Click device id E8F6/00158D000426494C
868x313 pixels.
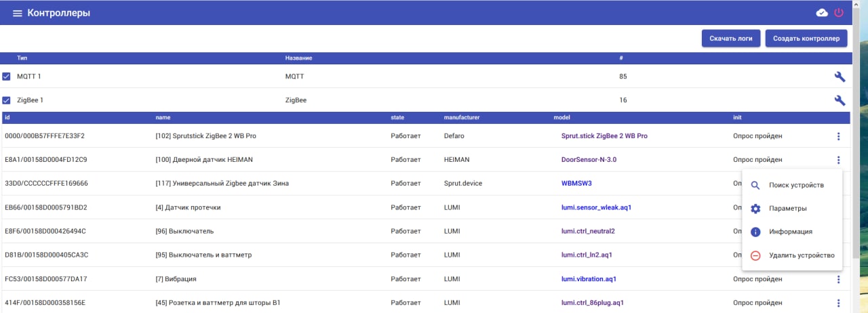pyautogui.click(x=45, y=231)
